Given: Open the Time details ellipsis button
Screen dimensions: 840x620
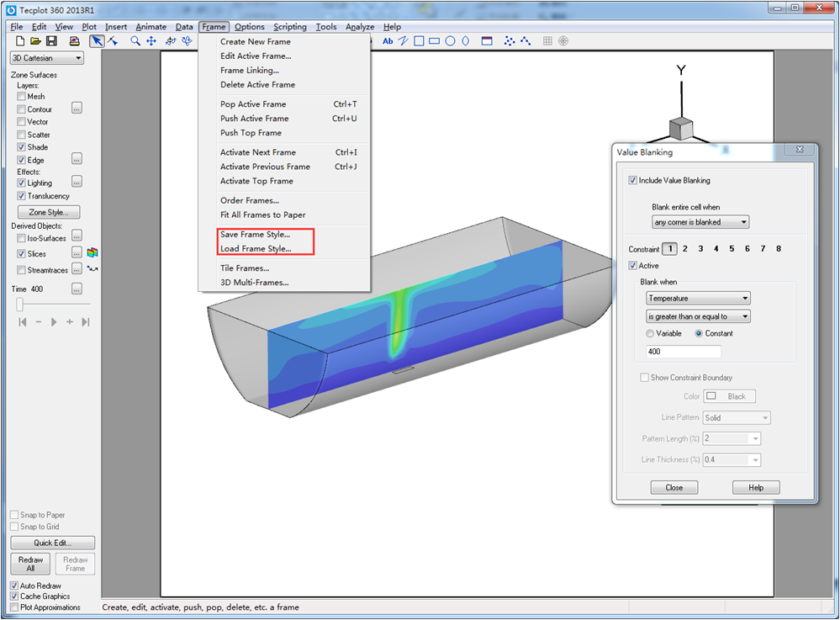Looking at the screenshot, I should coord(77,289).
